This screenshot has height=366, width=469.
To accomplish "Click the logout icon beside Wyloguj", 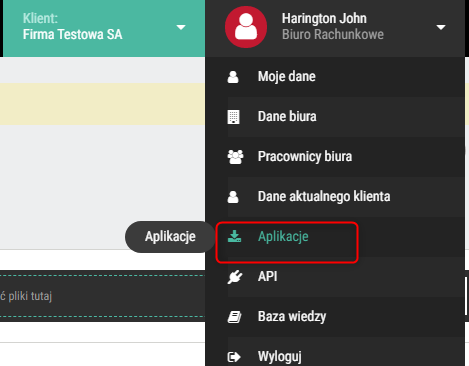I will tap(234, 357).
